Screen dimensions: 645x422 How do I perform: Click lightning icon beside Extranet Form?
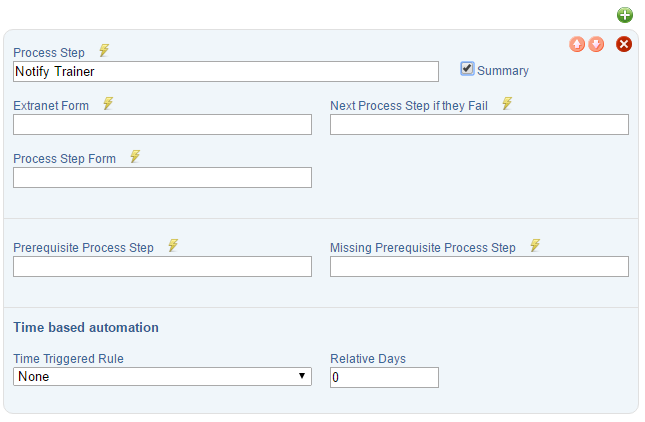(108, 103)
